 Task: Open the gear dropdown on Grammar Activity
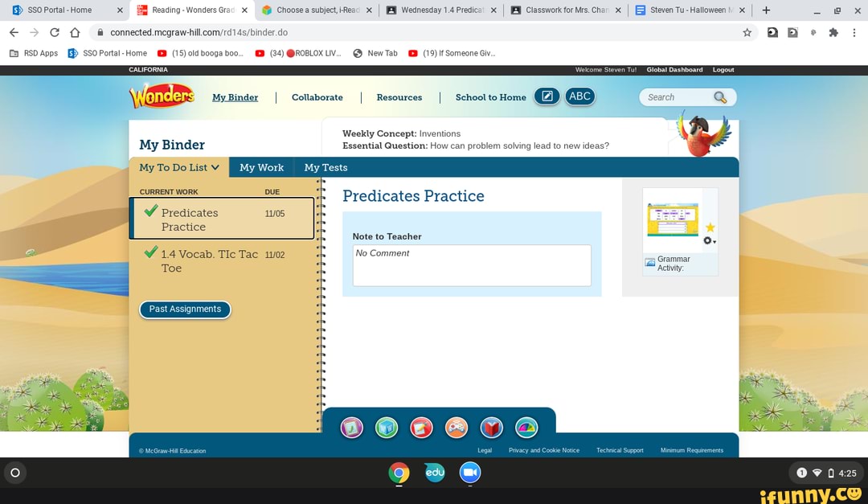(709, 241)
